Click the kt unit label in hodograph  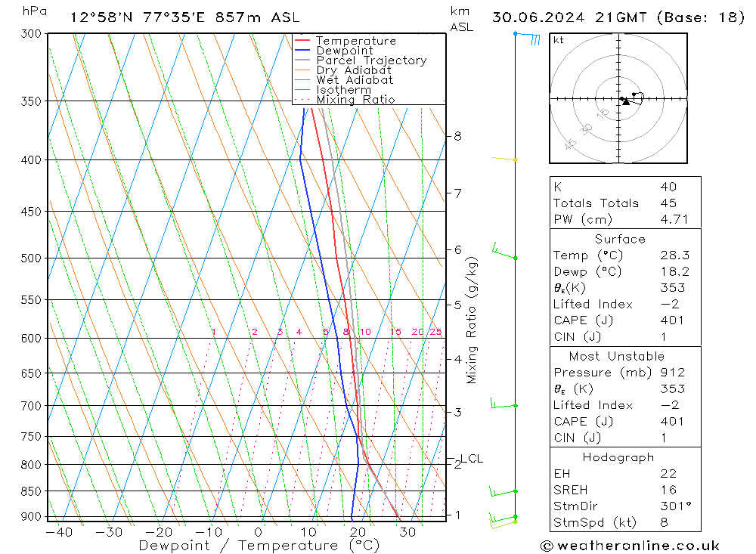[x=559, y=40]
